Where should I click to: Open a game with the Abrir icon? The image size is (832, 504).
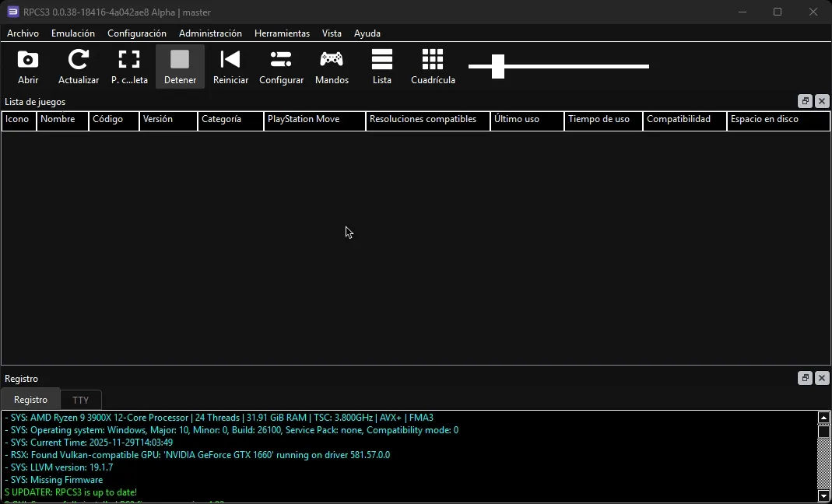(27, 66)
